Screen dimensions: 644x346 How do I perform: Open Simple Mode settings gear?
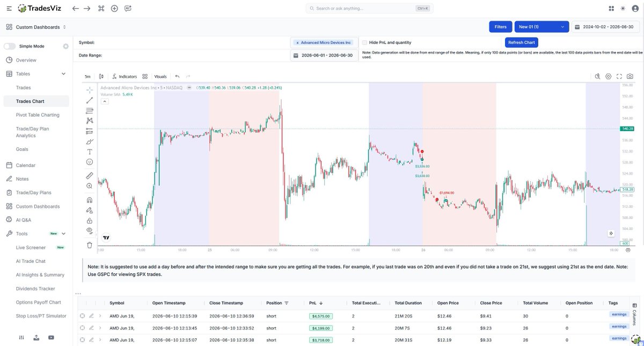[x=65, y=46]
